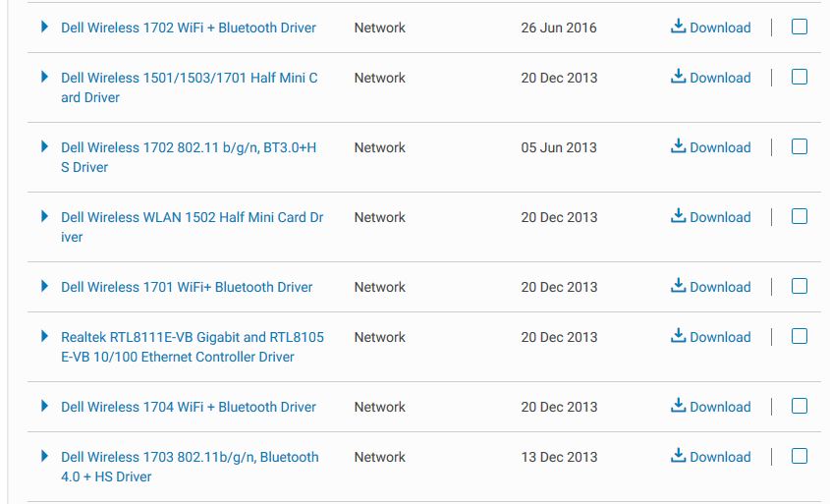
Task: Click download icon for the 05 Jun 2013 driver
Action: 678,146
